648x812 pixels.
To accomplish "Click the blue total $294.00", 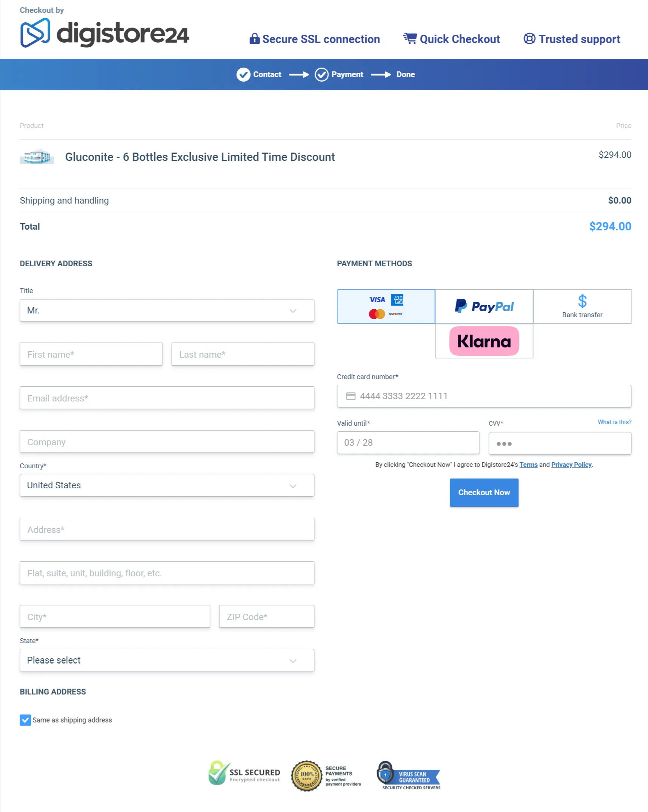I will [x=610, y=226].
